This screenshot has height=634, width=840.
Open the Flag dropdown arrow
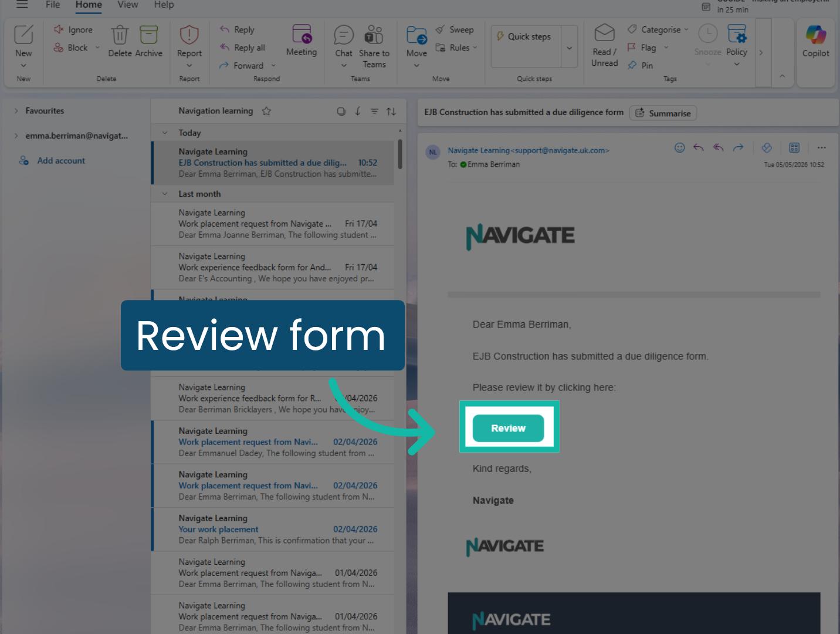[666, 48]
